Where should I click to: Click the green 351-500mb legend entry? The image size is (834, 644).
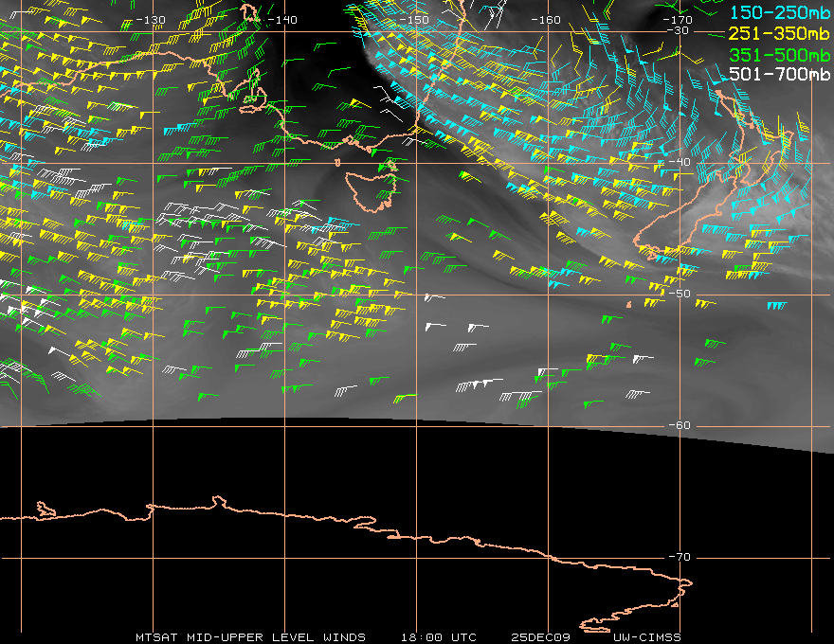(779, 55)
